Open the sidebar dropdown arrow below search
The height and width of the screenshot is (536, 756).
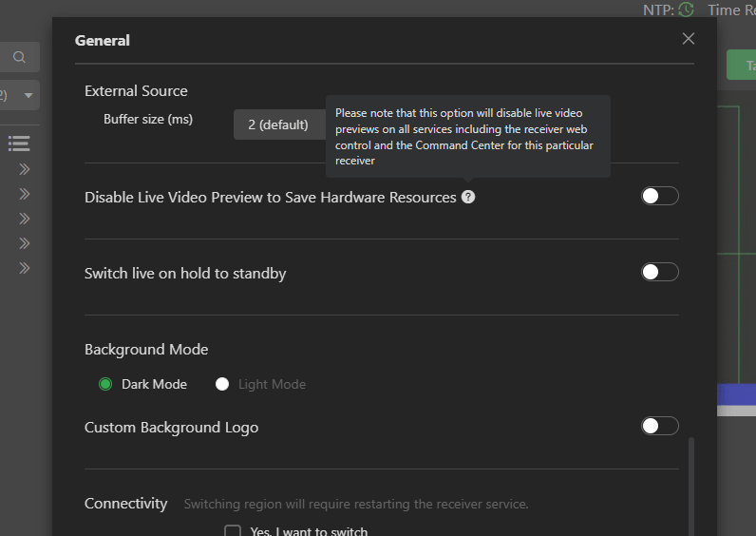coord(28,95)
